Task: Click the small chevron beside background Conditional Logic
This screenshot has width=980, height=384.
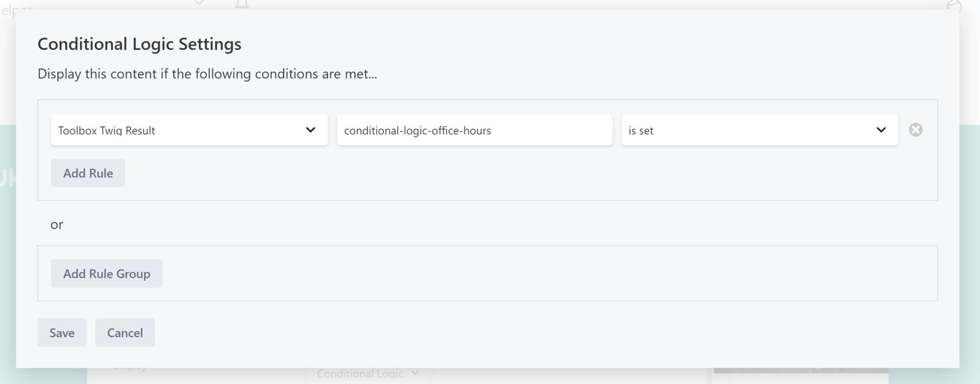Action: [x=415, y=373]
